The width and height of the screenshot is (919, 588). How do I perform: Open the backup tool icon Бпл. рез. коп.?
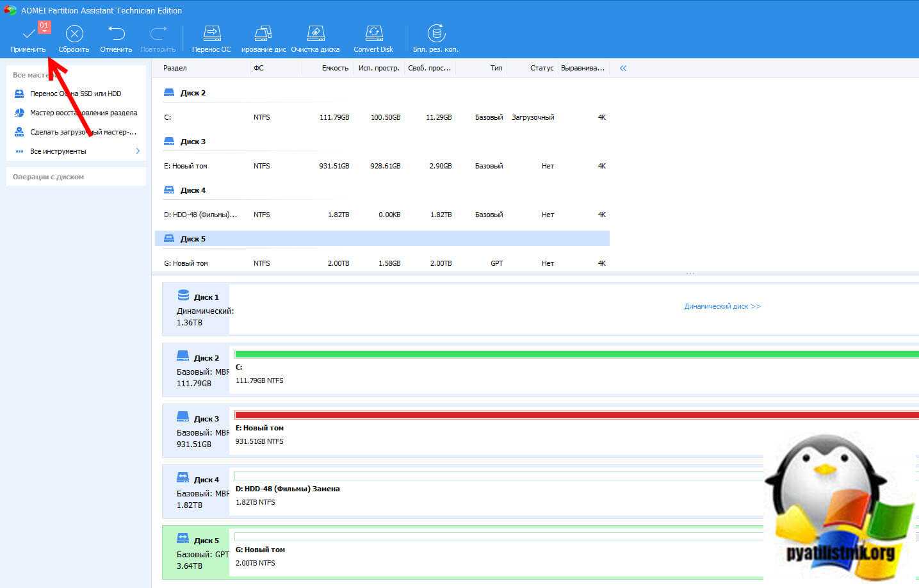point(436,34)
